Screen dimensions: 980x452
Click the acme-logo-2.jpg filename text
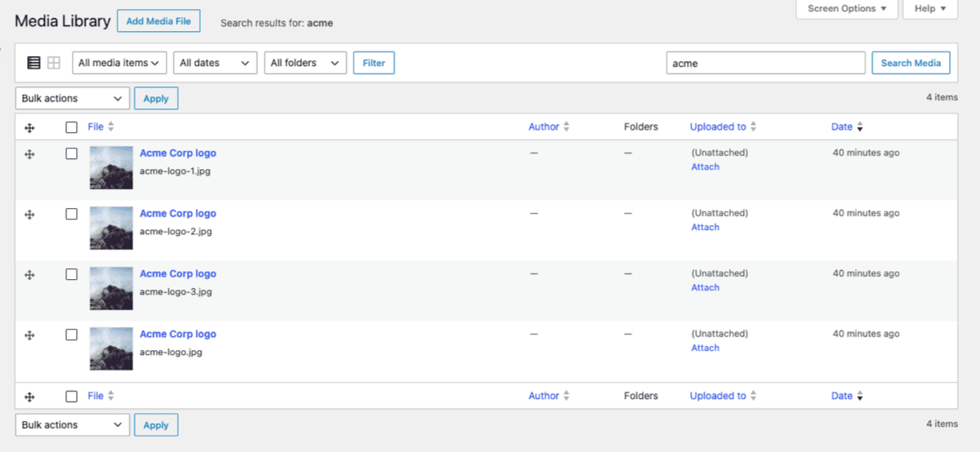tap(176, 232)
